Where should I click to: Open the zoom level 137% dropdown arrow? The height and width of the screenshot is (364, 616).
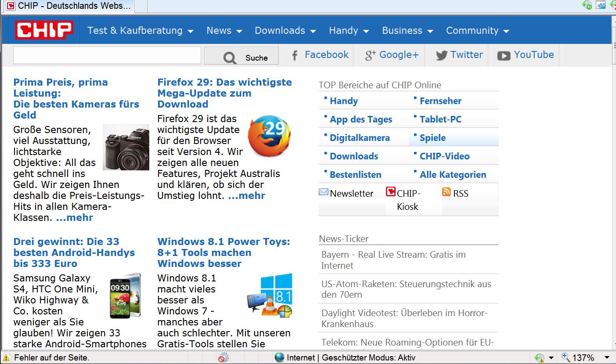[x=607, y=358]
